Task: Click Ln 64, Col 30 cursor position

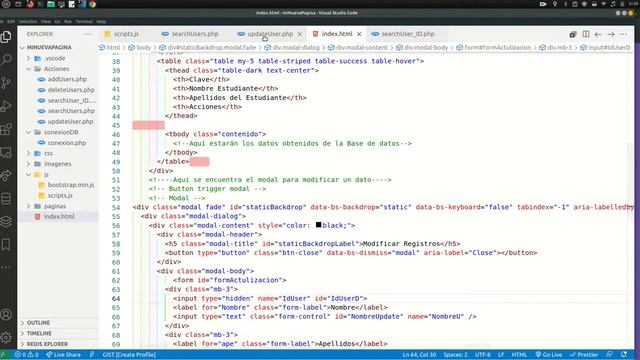Action: [419, 355]
